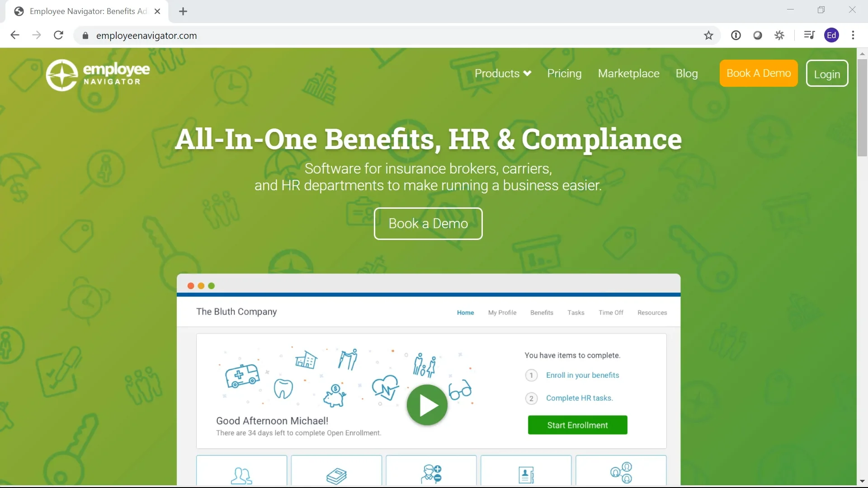868x488 pixels.
Task: Click the Blog navigation link
Action: (687, 73)
